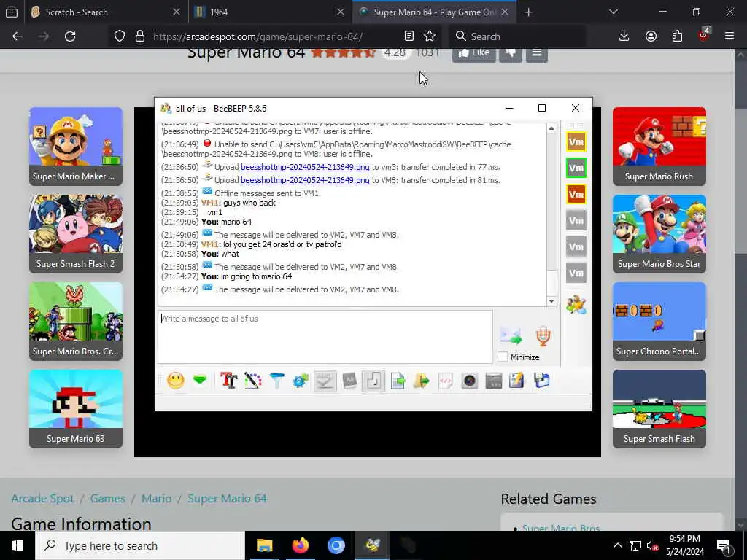Open Firefox account icon
This screenshot has height=560, width=747.
pos(651,36)
